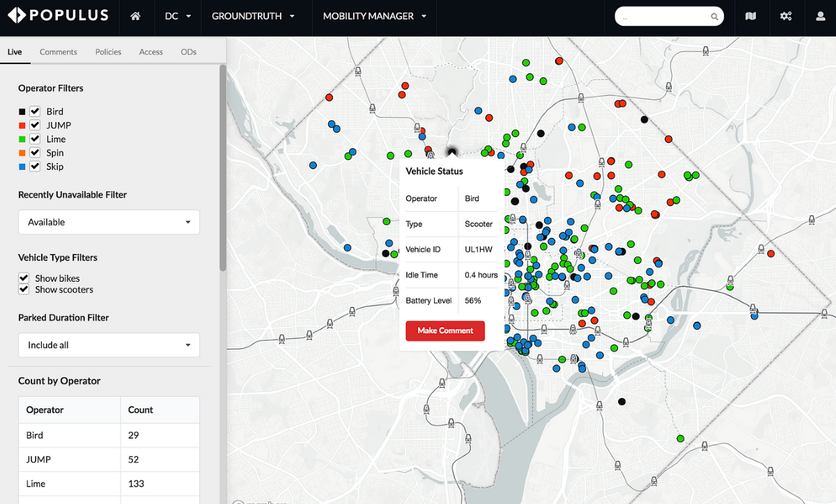Click the Vehicle ID value UL1HW
Image resolution: width=836 pixels, height=504 pixels.
coord(479,249)
